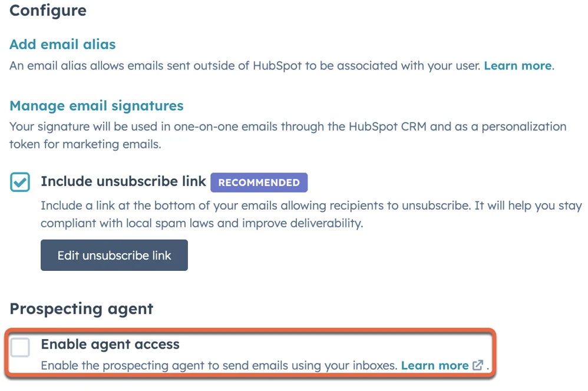
Task: Click Learn more link ending the alias description
Action: tap(517, 65)
